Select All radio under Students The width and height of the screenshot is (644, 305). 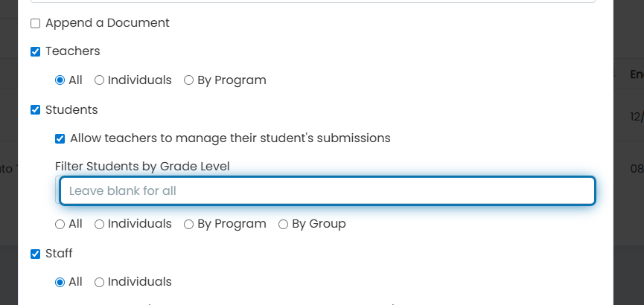tap(60, 224)
